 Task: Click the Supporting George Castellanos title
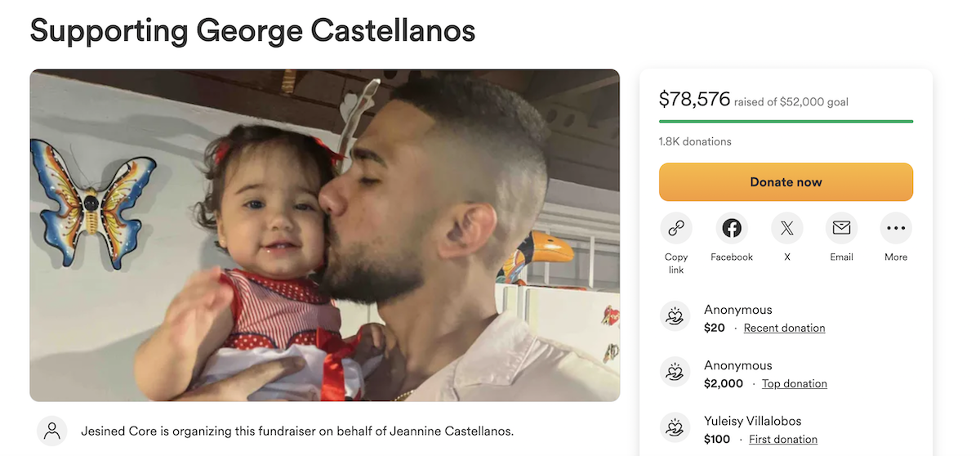pos(252,30)
